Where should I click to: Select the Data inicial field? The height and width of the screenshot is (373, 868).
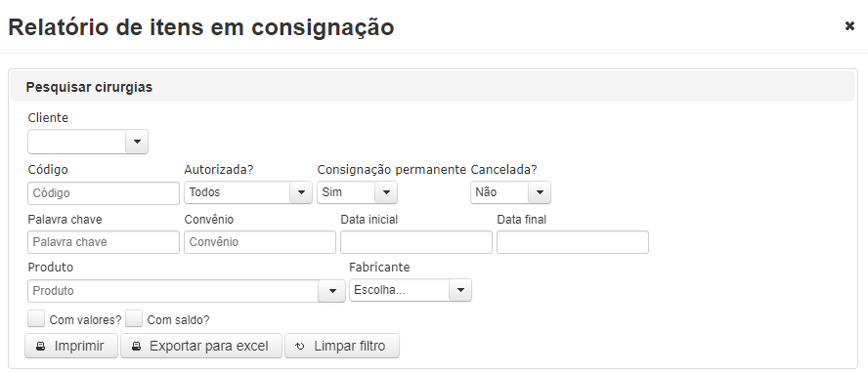click(x=416, y=242)
